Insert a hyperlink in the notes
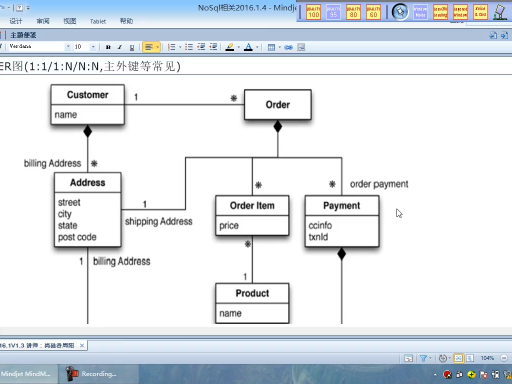This screenshot has height=384, width=512. pos(288,47)
